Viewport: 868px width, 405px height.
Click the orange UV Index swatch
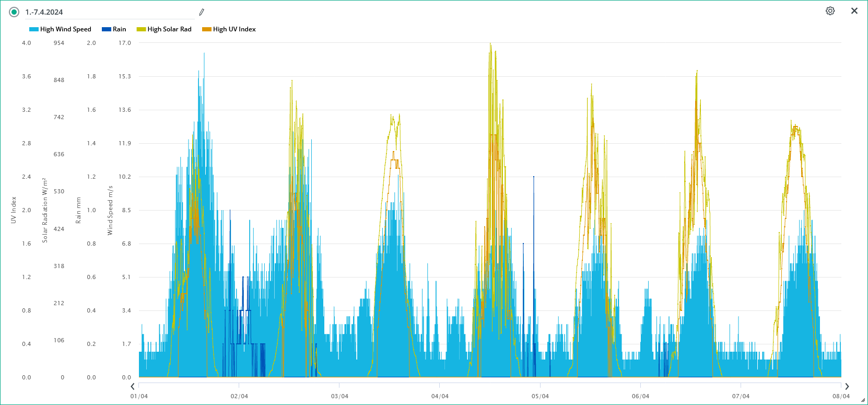[x=207, y=29]
